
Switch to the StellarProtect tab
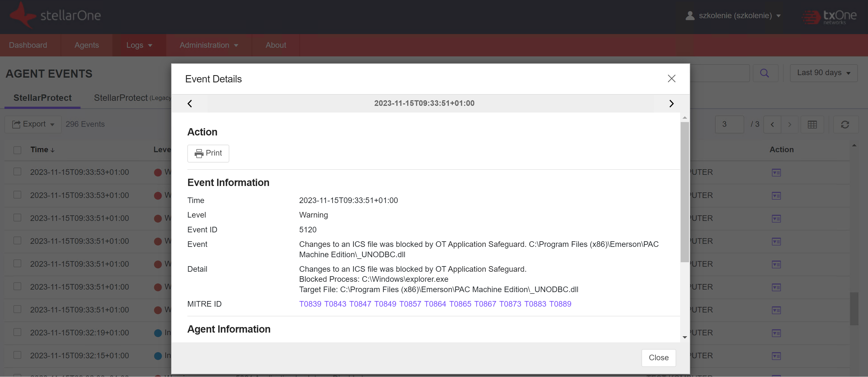[x=43, y=98]
